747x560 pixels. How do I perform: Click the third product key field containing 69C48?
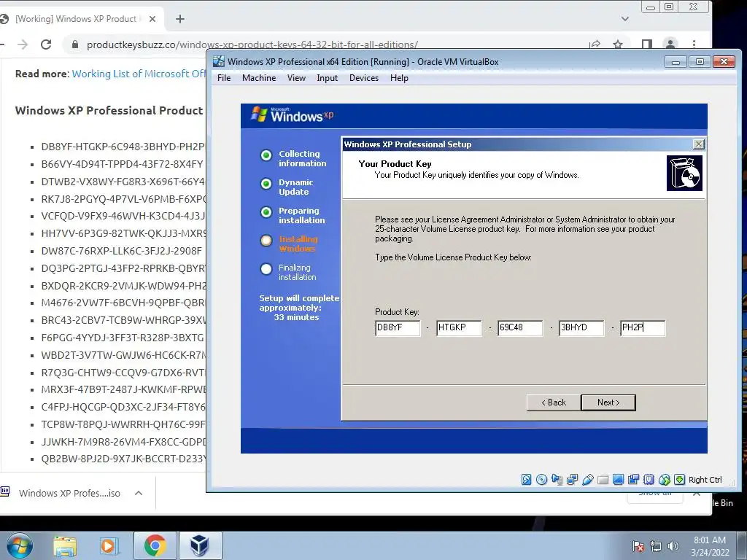click(x=519, y=327)
